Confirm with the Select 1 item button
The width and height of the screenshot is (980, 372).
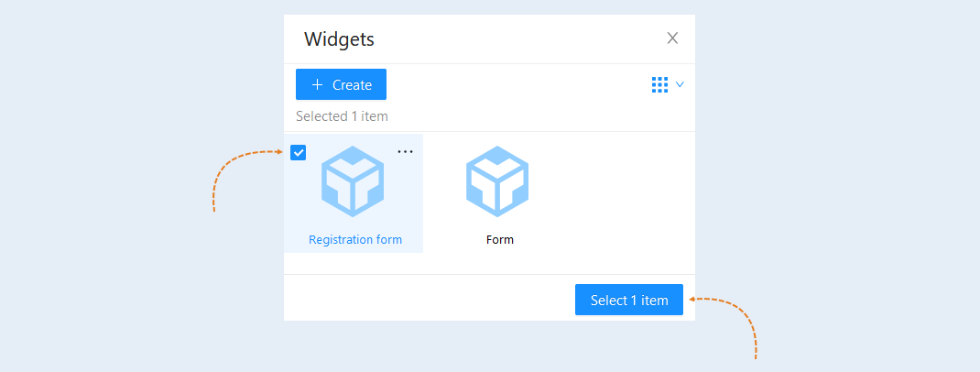pyautogui.click(x=628, y=301)
